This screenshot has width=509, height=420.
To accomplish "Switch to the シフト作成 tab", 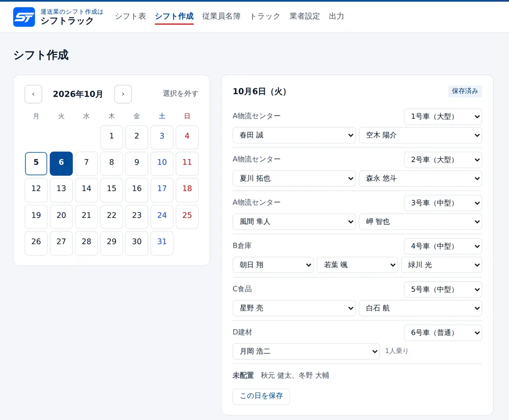I will pos(174,16).
